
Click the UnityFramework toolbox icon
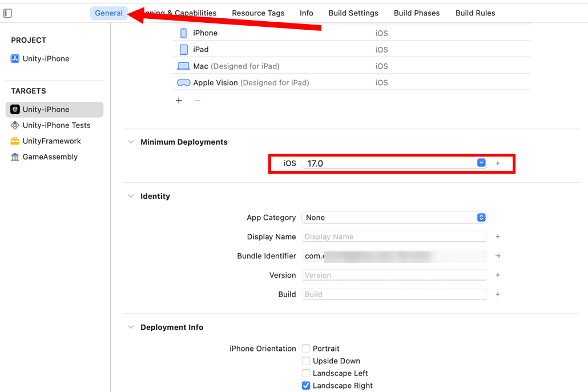click(15, 141)
